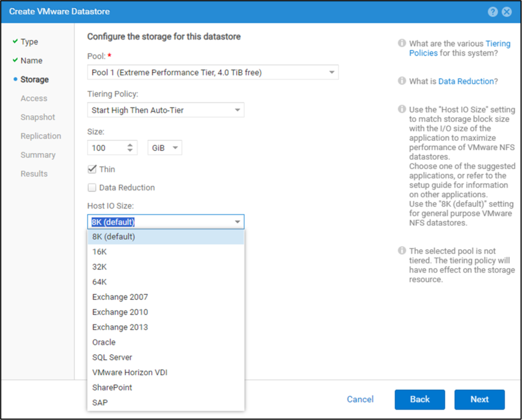
Task: Click the Next button
Action: click(479, 400)
